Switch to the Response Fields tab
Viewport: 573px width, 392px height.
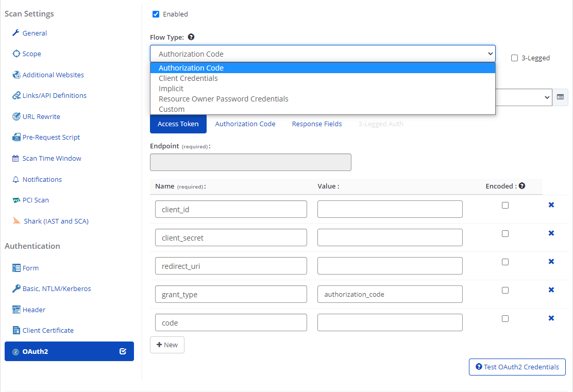316,124
